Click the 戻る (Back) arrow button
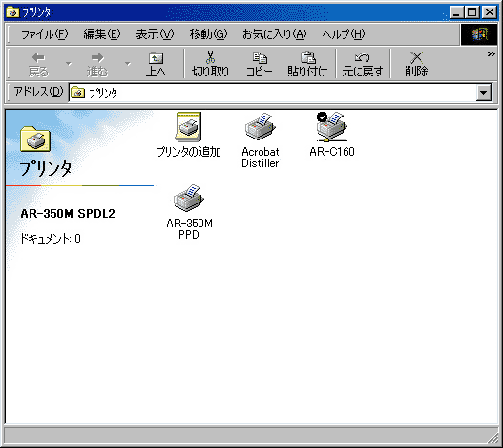 click(38, 64)
